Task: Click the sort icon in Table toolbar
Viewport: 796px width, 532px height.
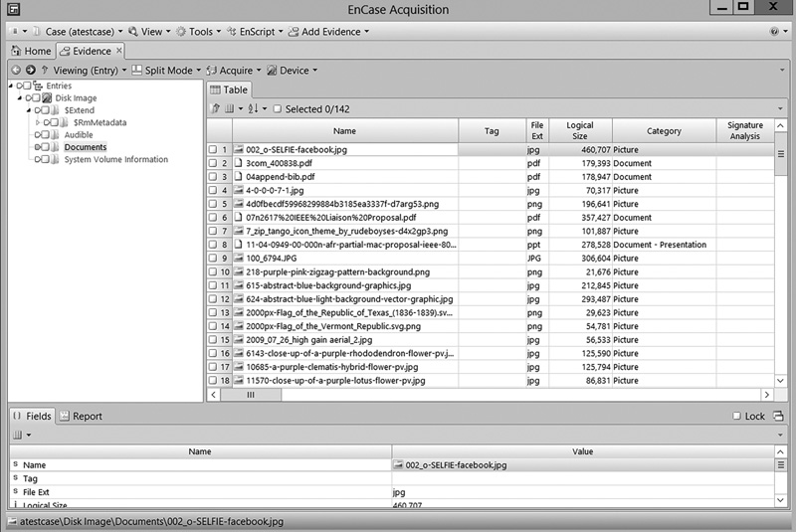Action: (x=253, y=108)
